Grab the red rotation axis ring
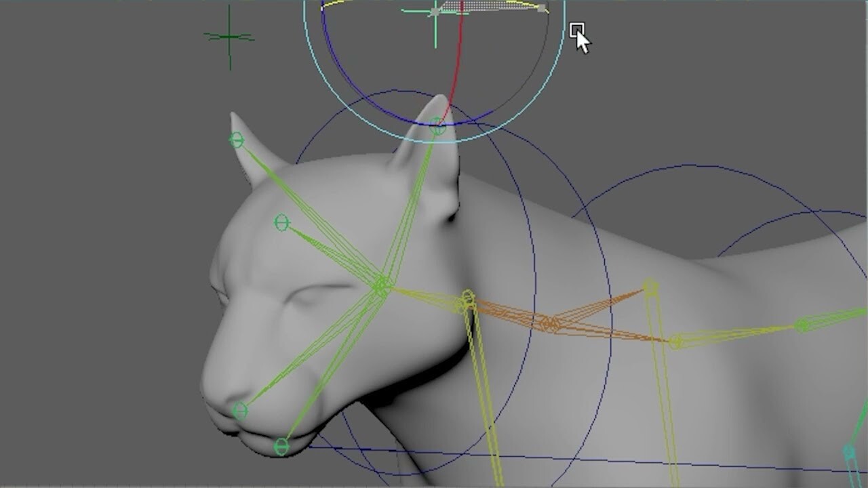868x488 pixels. tap(461, 61)
